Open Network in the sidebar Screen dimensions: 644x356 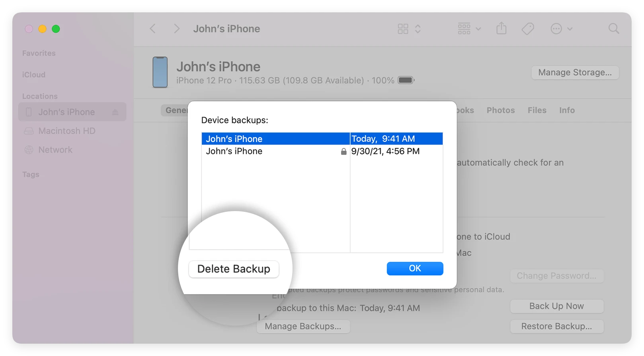click(55, 150)
